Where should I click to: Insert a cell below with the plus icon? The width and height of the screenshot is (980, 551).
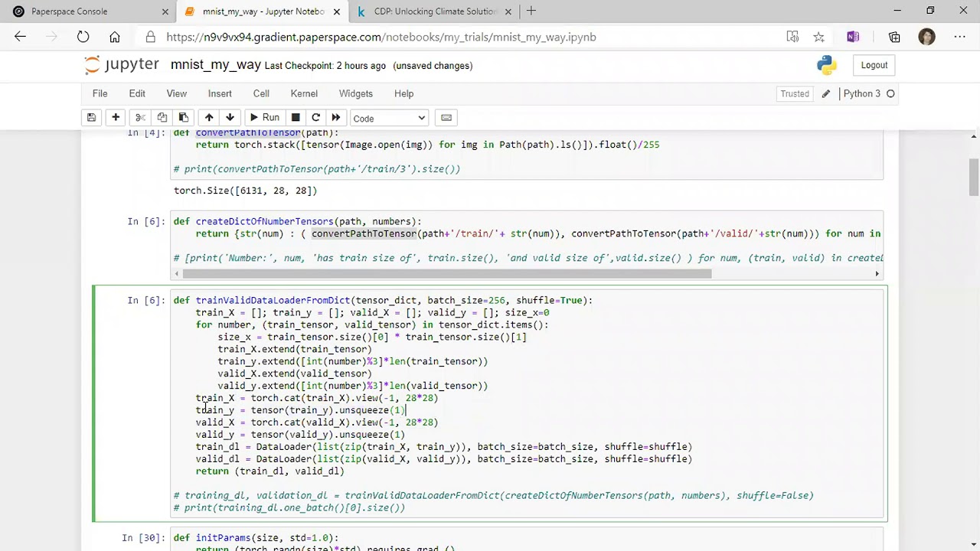tap(116, 118)
